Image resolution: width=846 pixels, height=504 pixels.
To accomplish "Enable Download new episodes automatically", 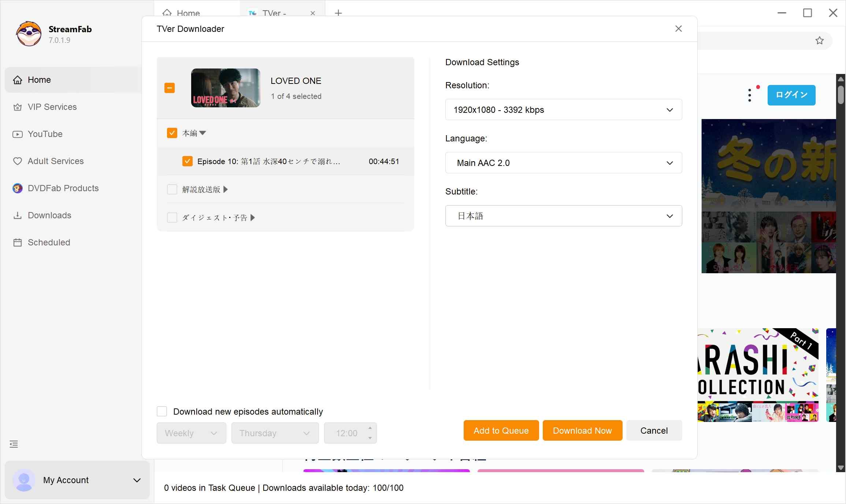I will (162, 411).
